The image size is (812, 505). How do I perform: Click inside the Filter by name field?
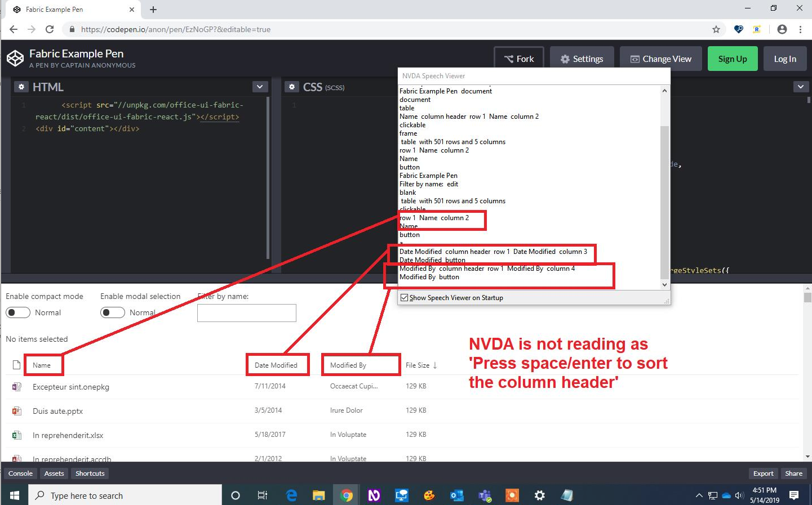click(246, 313)
